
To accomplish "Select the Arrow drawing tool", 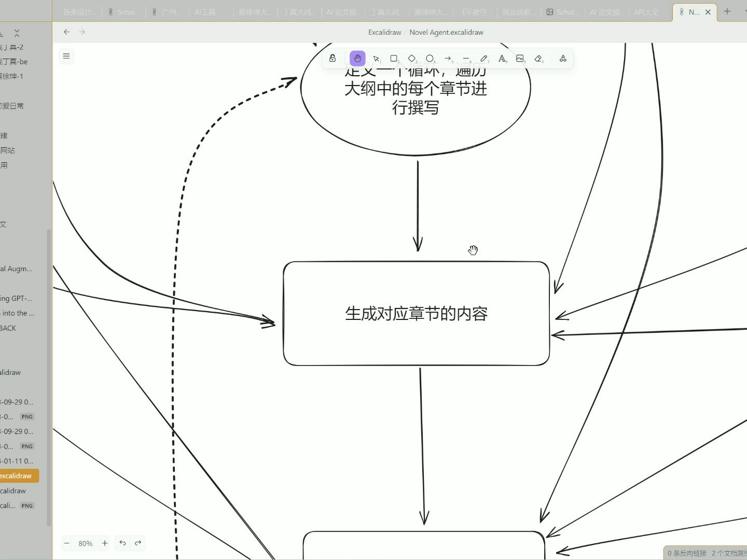I will tap(448, 59).
